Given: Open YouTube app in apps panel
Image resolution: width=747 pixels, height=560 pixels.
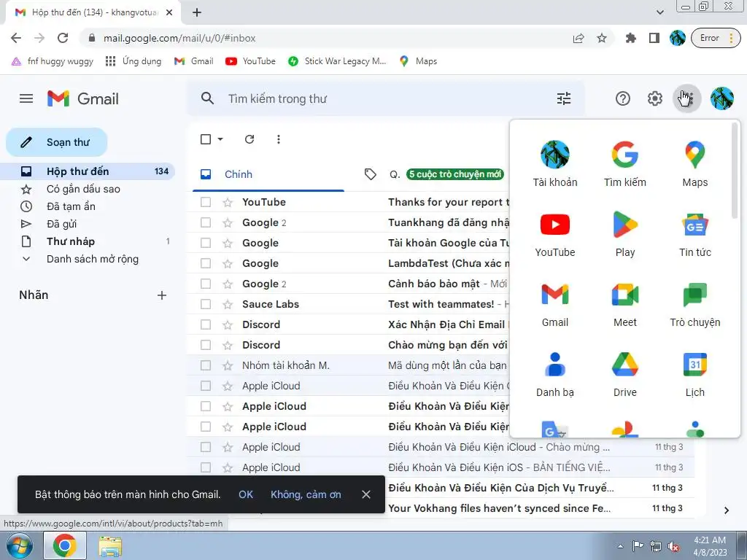Looking at the screenshot, I should [555, 234].
